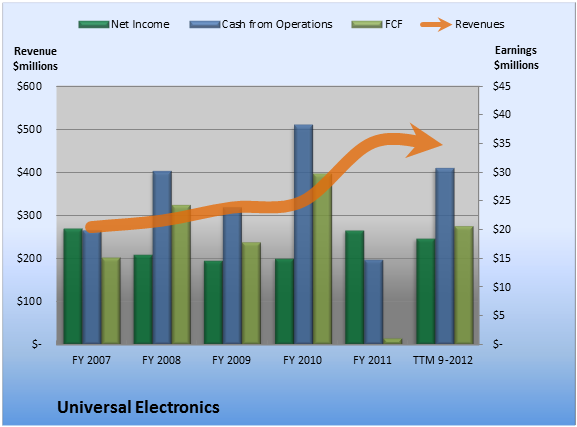Select the FY 2009 Net Income bar
Viewport: 577px width, 427px height.
(213, 303)
